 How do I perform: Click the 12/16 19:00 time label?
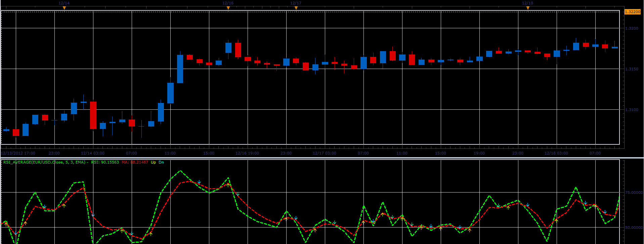tap(247, 153)
